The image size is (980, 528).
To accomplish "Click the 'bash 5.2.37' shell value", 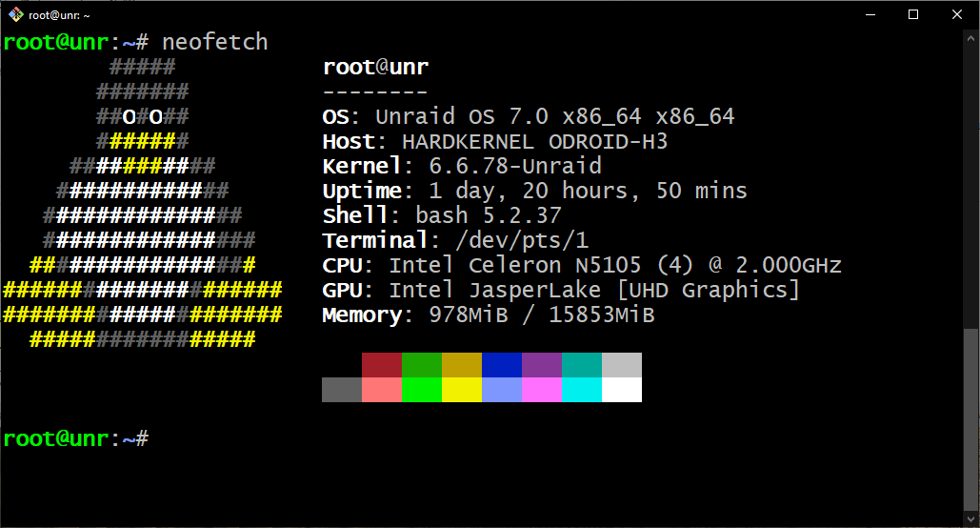I will (489, 215).
